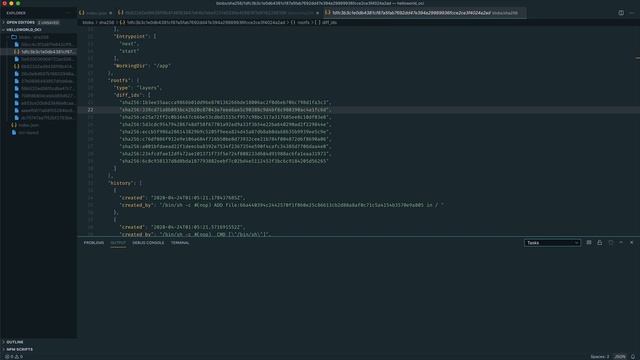Image resolution: width=640 pixels, height=360 pixels.
Task: Click the blobs breadcrumb segment
Action: pos(88,22)
